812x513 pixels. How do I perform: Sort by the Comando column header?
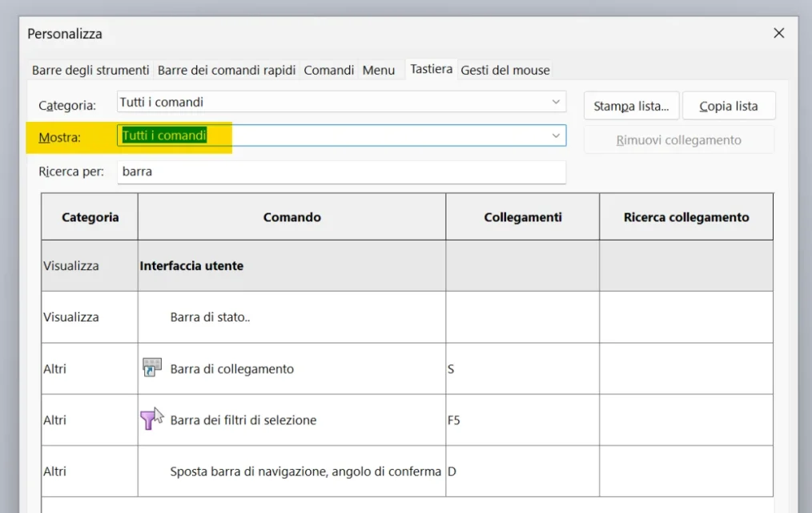(291, 217)
